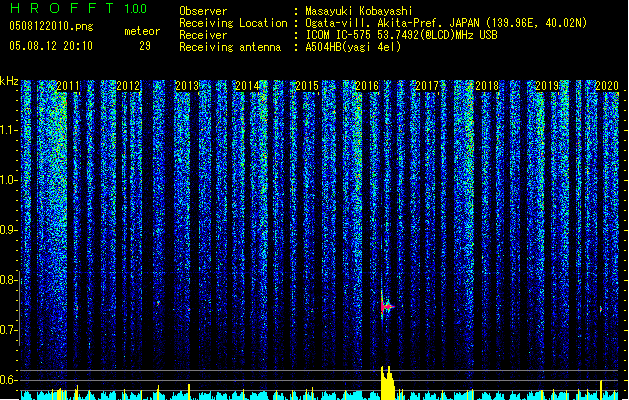Click the 1.0 frequency axis label

pyautogui.click(x=8, y=180)
